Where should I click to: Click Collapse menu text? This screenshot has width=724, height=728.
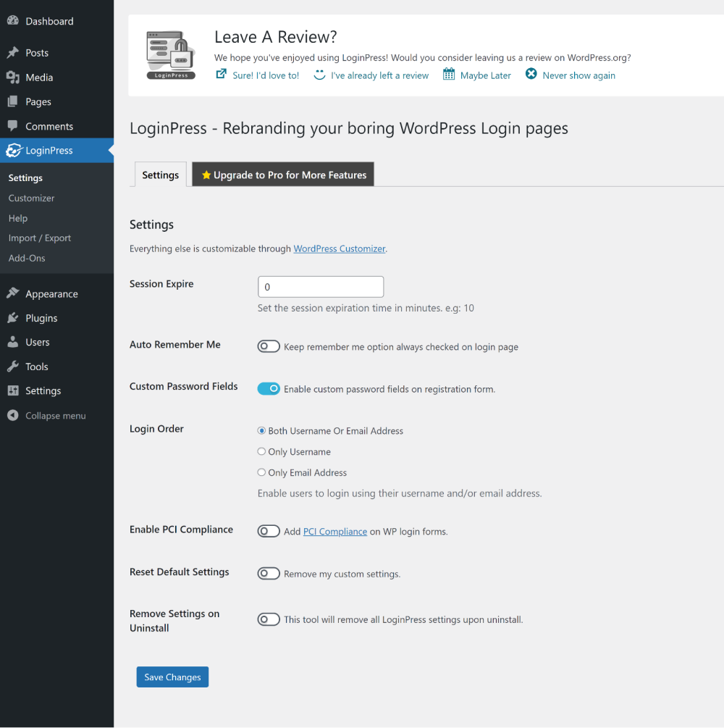click(55, 416)
